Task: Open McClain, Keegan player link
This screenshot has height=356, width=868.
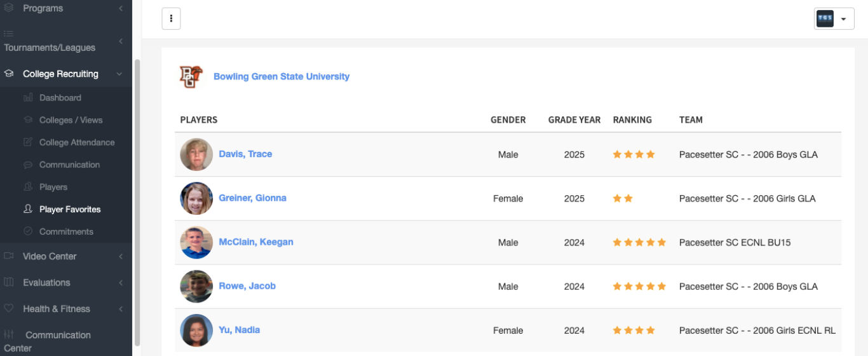Action: coord(256,242)
